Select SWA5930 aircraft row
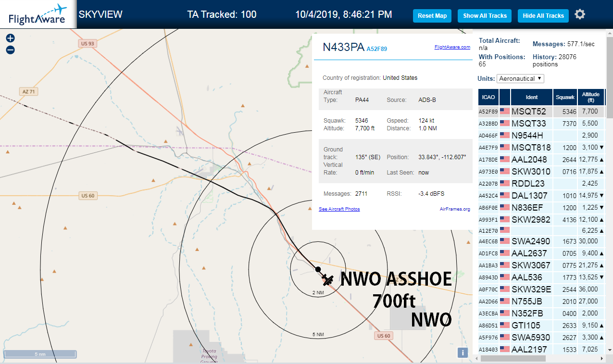Image resolution: width=613 pixels, height=364 pixels. tap(541, 337)
